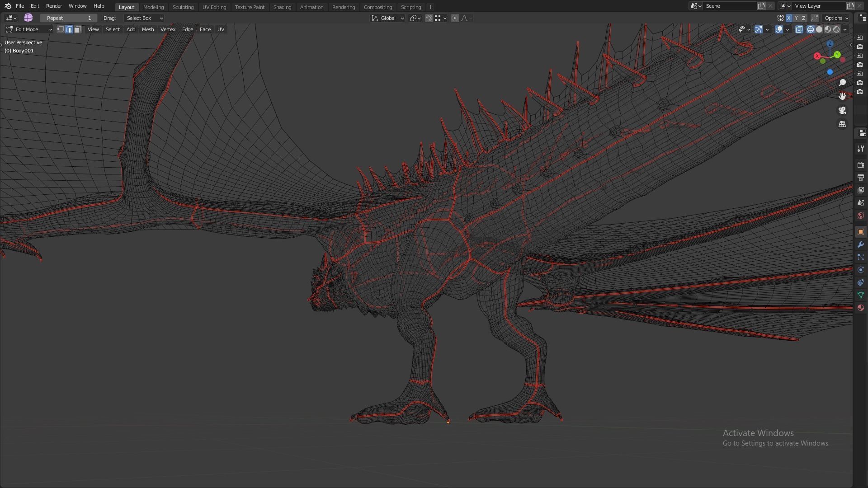The image size is (868, 488).
Task: Select Edge select mode
Action: click(x=69, y=29)
